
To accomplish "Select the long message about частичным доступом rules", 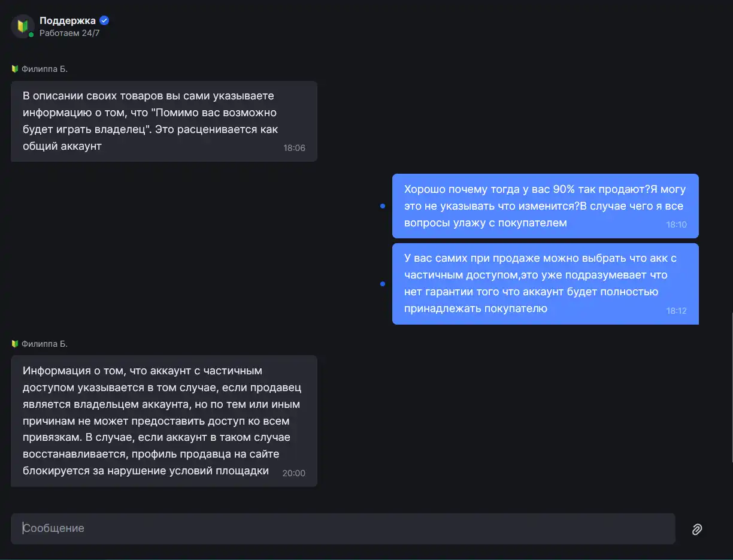I will tap(164, 421).
